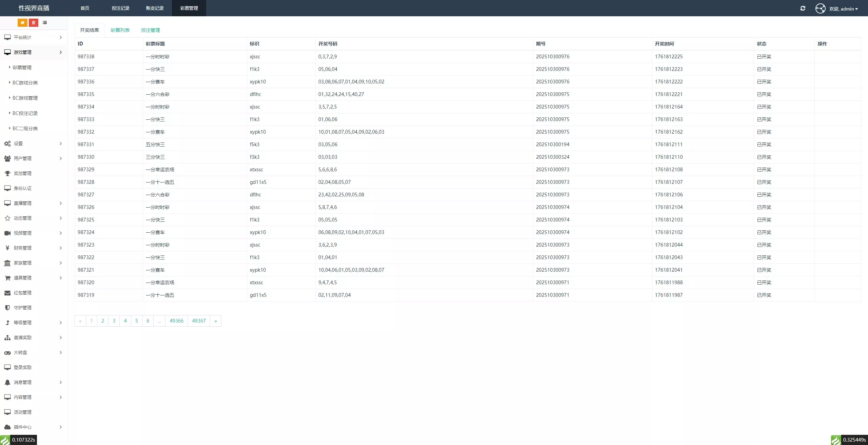Open the 投注记录 top menu item
This screenshot has width=868, height=445.
pyautogui.click(x=121, y=8)
